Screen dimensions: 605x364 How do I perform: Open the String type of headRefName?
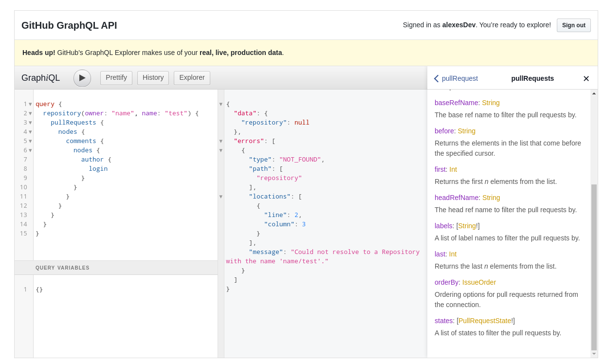coord(491,198)
